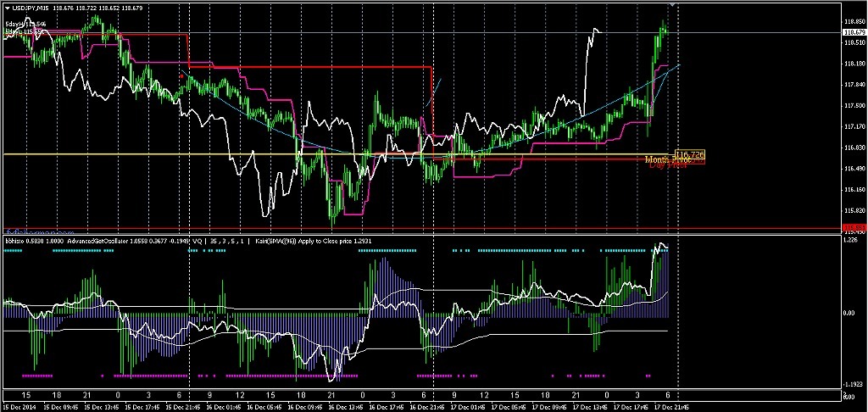868x412 pixels.
Task: Click the 0.00 indicator scale value
Action: [849, 313]
